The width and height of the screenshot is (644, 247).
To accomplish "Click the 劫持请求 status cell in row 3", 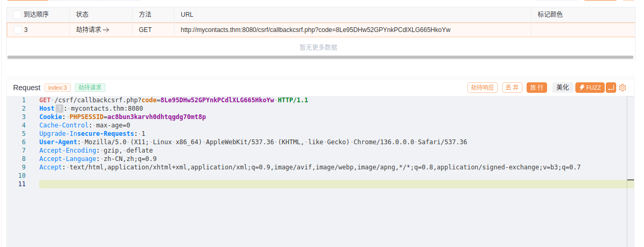I will (x=92, y=30).
